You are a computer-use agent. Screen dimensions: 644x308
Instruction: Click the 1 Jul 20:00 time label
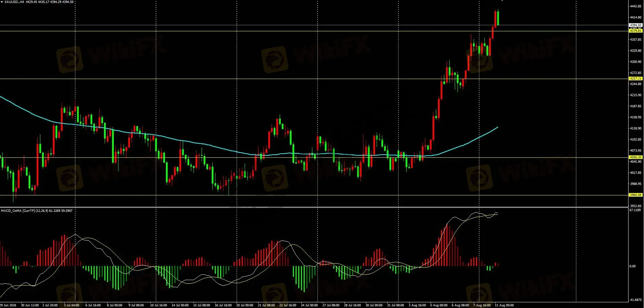(x=50, y=305)
